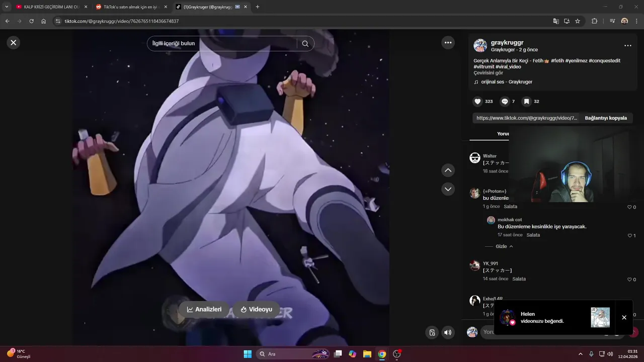This screenshot has width=644, height=362.
Task: Open the #viltrumit hashtag
Action: pyautogui.click(x=484, y=67)
